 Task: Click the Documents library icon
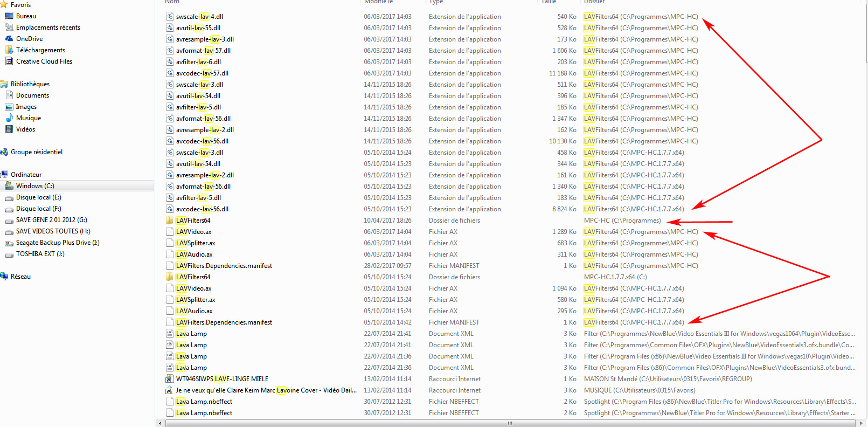pyautogui.click(x=9, y=95)
